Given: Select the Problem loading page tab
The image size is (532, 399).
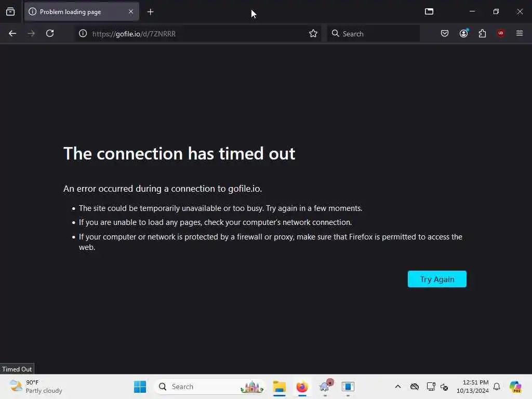Looking at the screenshot, I should (82, 12).
